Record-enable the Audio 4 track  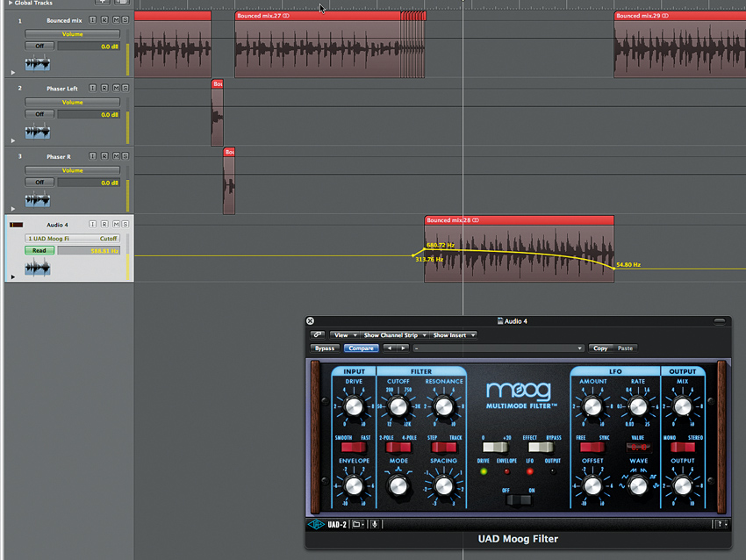(104, 224)
